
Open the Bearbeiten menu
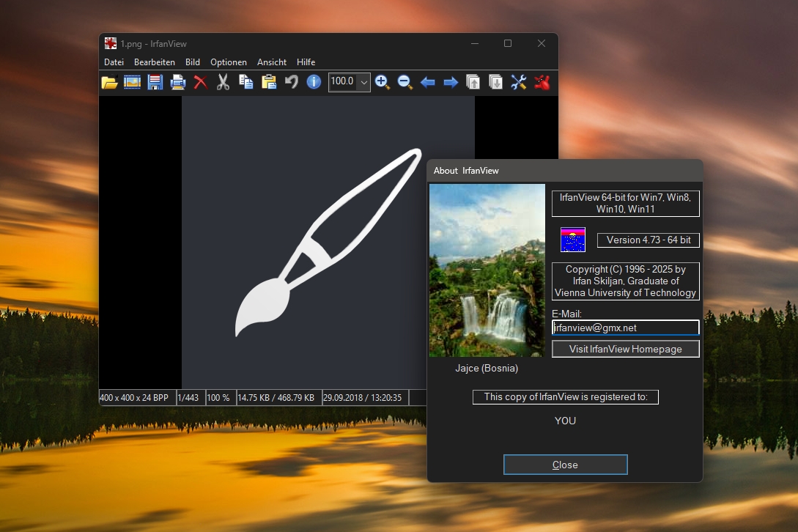coord(154,62)
